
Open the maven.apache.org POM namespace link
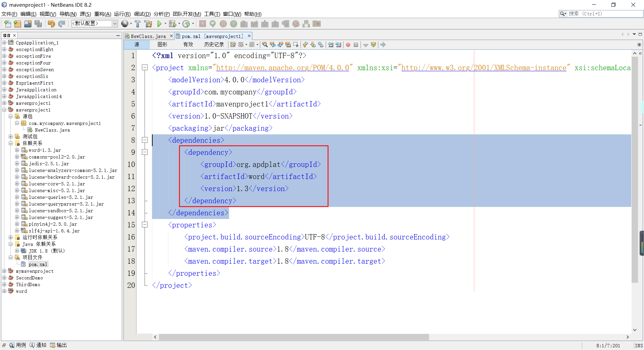tap(283, 68)
